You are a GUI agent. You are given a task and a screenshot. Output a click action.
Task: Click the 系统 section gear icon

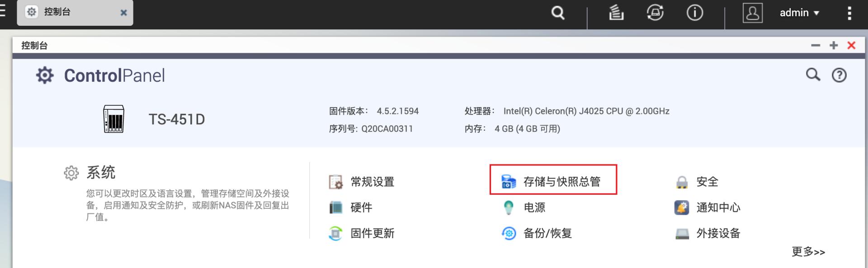[71, 173]
